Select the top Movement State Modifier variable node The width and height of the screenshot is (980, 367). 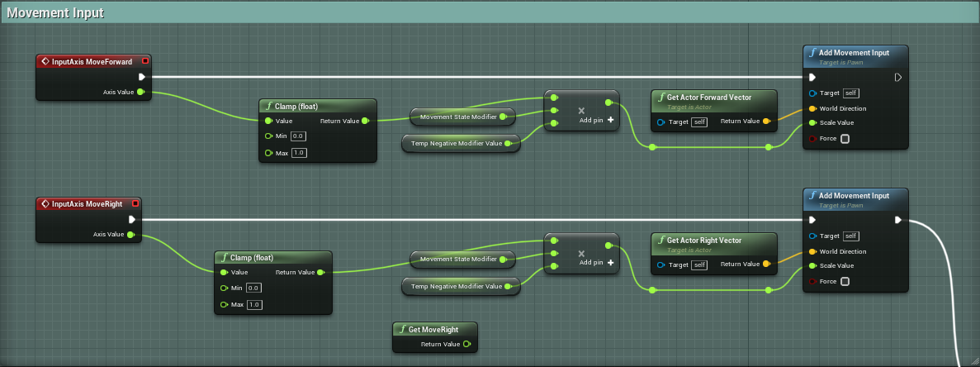[463, 117]
